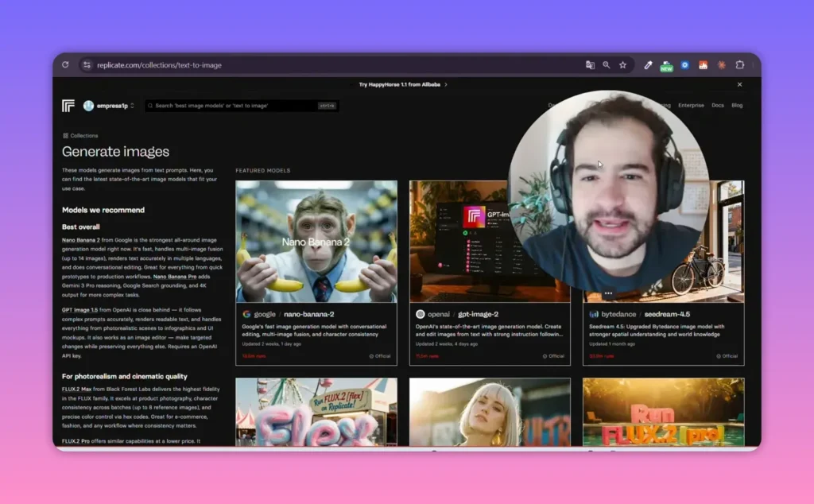Image resolution: width=814 pixels, height=504 pixels.
Task: Focus the model search field
Action: (x=242, y=106)
